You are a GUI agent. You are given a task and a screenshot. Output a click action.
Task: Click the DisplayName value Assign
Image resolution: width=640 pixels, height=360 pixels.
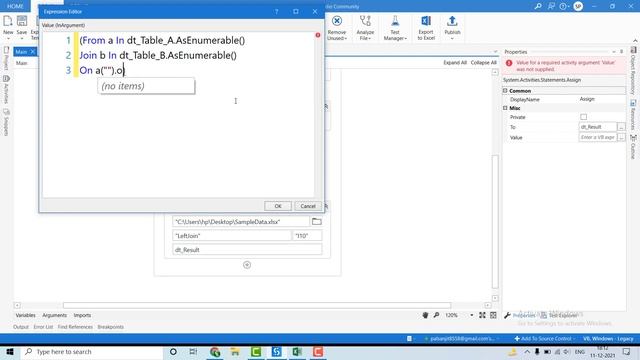587,99
